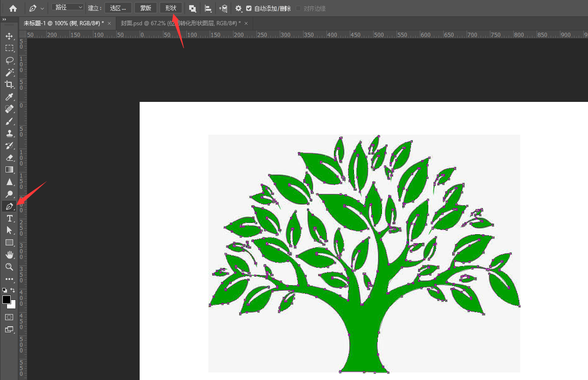Toggle the 自动添加/删除 checkbox

(249, 8)
